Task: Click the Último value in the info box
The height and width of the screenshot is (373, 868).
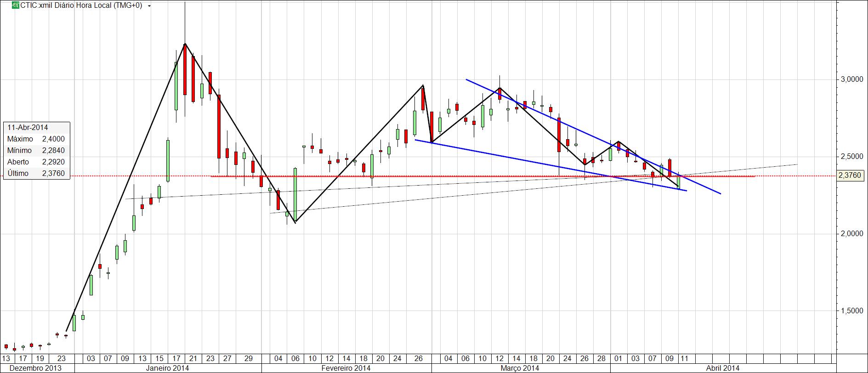Action: pos(53,173)
